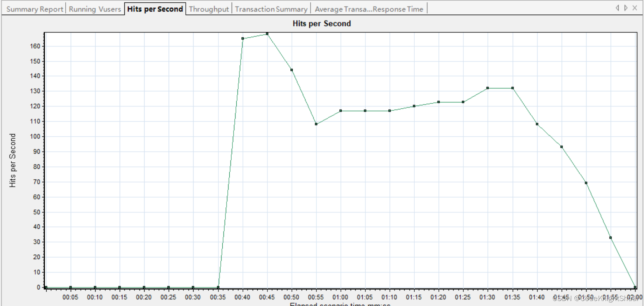
Task: Click the x-axis label 00:05
Action: click(x=70, y=297)
